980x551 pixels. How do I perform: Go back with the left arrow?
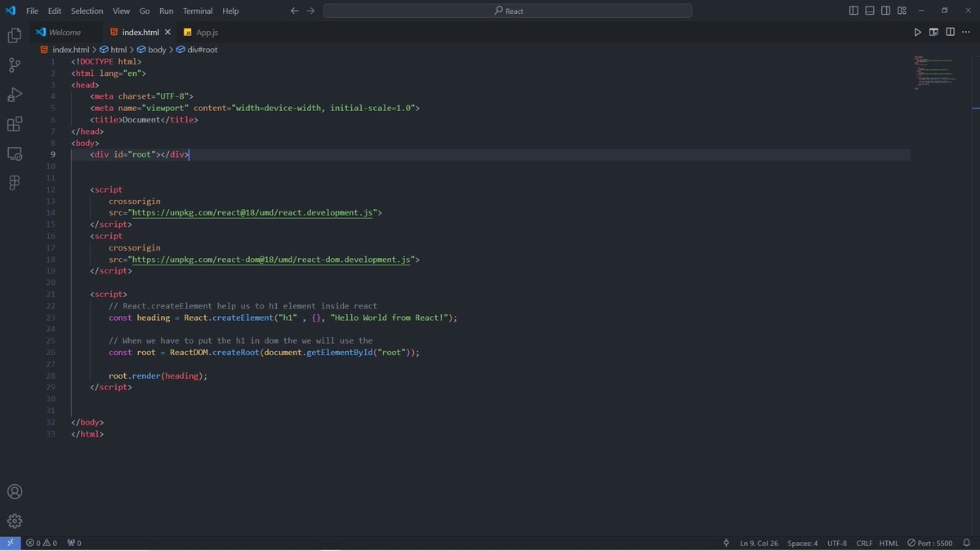click(x=295, y=11)
